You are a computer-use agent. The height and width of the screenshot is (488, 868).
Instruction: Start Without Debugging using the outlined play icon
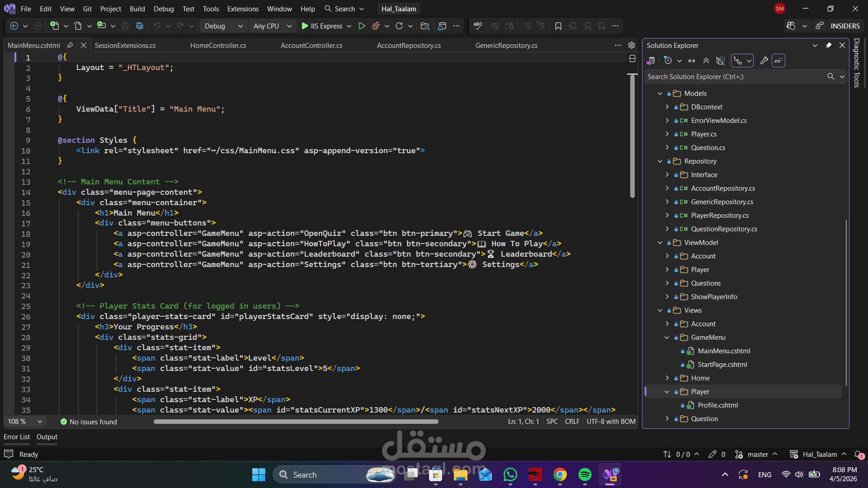(362, 26)
